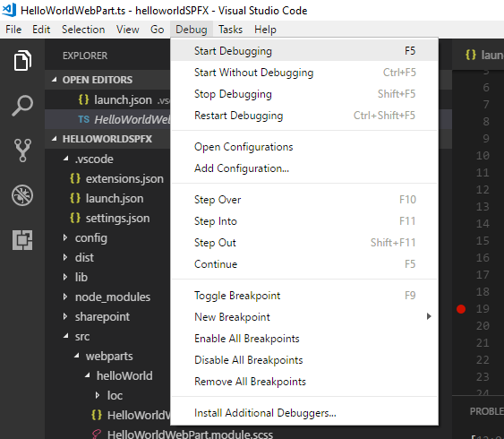The image size is (504, 439).
Task: Collapse the helloWorld folder arrow
Action: [x=88, y=375]
